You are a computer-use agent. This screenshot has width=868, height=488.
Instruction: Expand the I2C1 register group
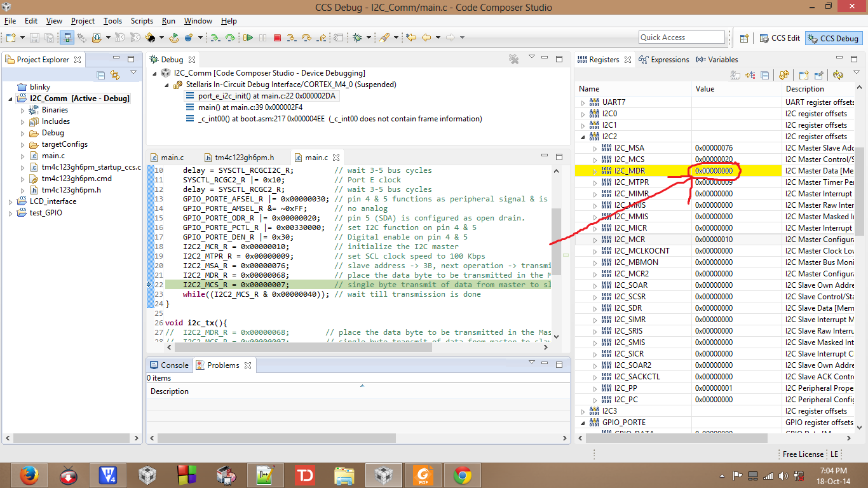click(583, 125)
